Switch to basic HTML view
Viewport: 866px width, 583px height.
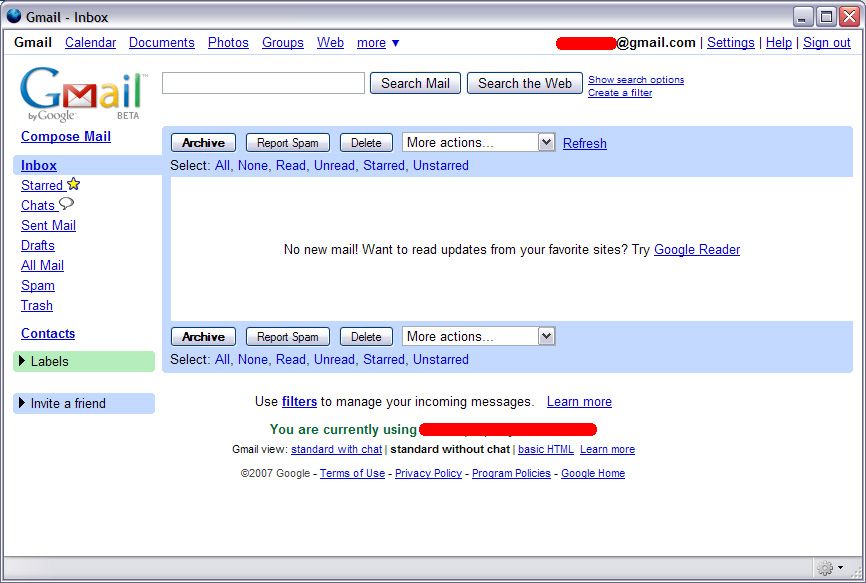click(x=546, y=449)
